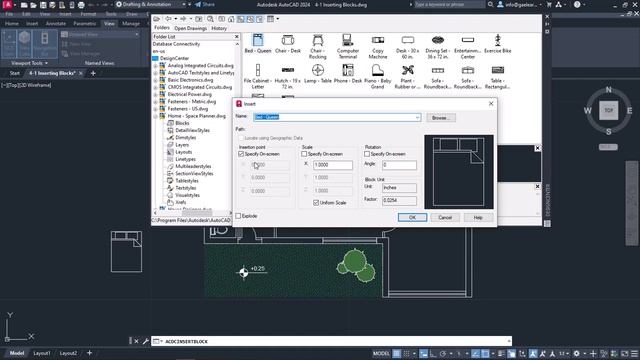Select the Chair - Rocking block icon
The width and height of the screenshot is (640, 360).
point(318,40)
